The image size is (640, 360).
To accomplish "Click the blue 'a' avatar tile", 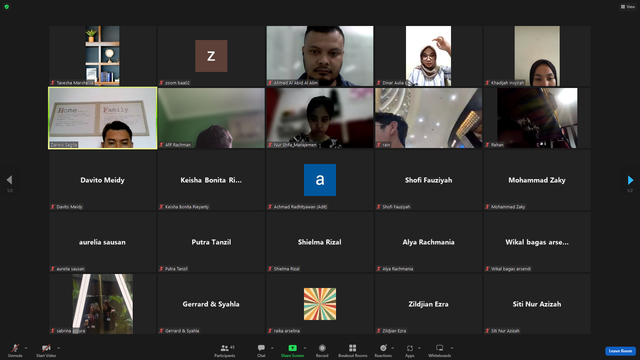I will (320, 180).
